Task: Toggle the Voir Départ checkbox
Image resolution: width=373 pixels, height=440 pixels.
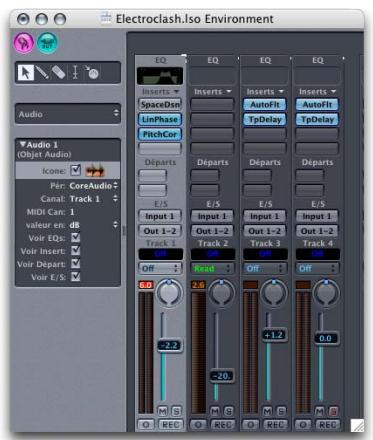Action: click(76, 264)
